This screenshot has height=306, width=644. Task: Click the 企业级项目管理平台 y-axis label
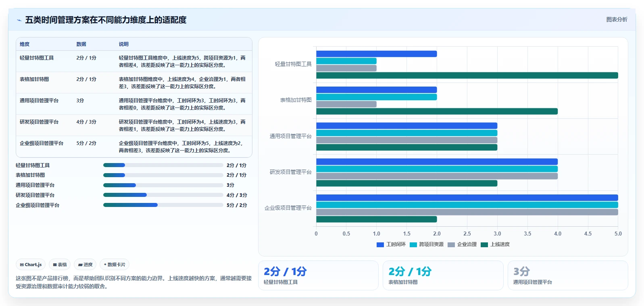tap(288, 208)
